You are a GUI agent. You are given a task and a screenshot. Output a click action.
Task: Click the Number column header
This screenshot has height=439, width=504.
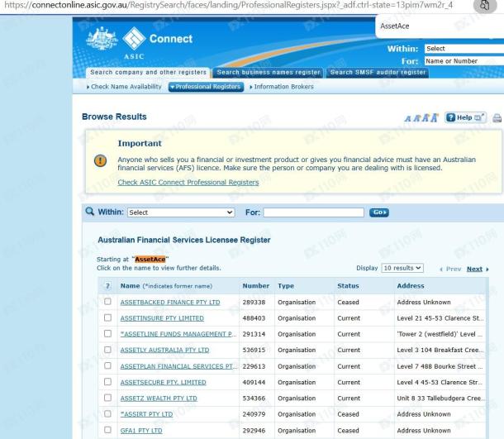click(256, 285)
